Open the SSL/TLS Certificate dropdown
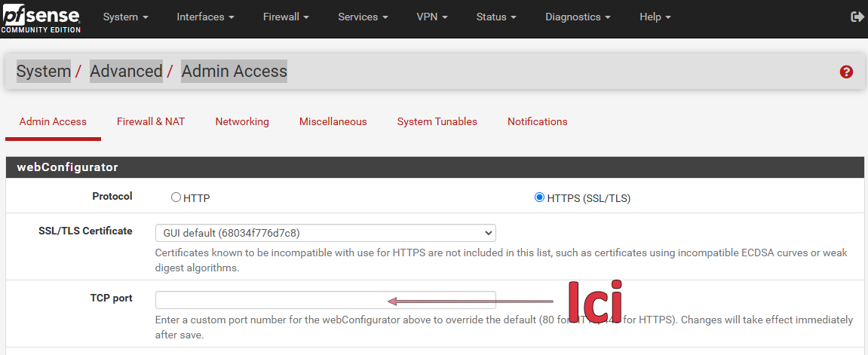Screen dimensions: 868x355 pyautogui.click(x=325, y=233)
